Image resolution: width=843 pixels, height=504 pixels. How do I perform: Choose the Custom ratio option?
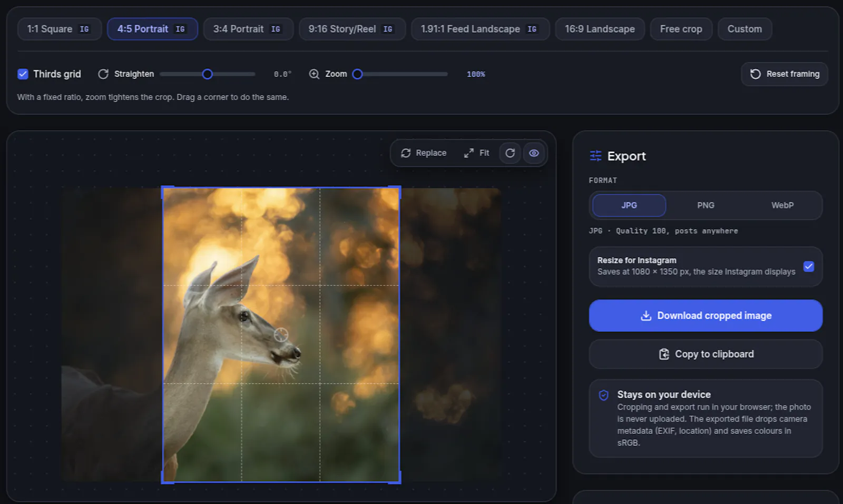(x=744, y=29)
